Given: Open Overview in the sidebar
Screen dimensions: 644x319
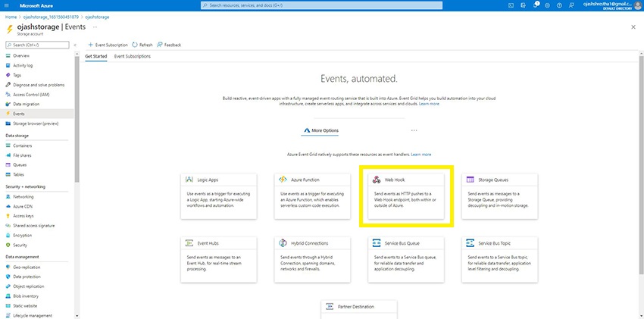Looking at the screenshot, I should [x=21, y=55].
